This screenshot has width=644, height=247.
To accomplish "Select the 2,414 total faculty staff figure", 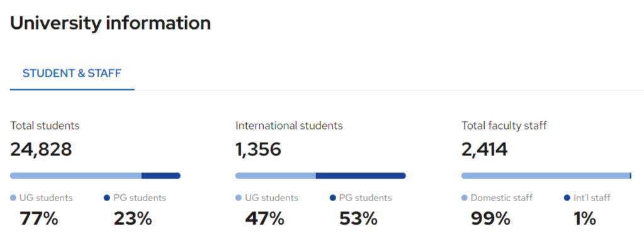I will coord(485,150).
